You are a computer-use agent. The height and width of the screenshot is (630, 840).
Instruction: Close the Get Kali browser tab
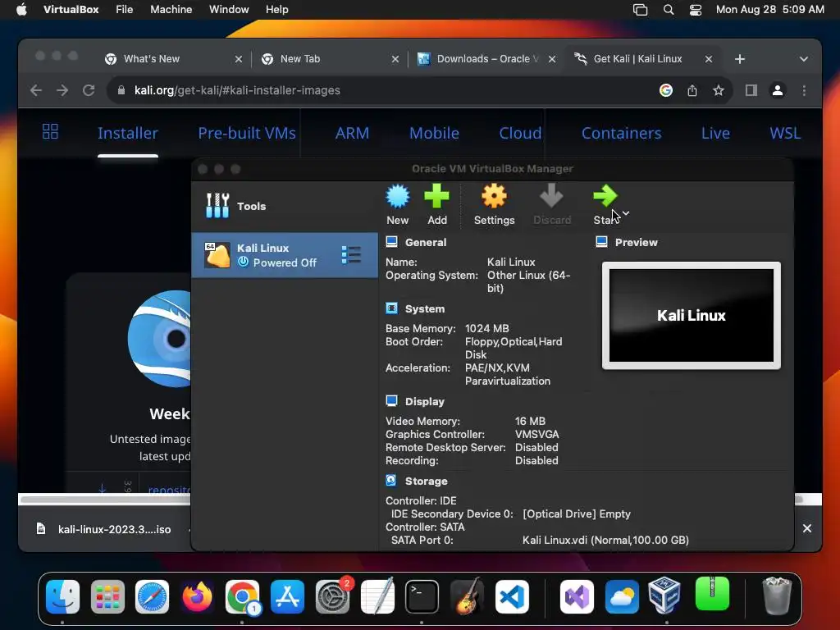coord(708,59)
